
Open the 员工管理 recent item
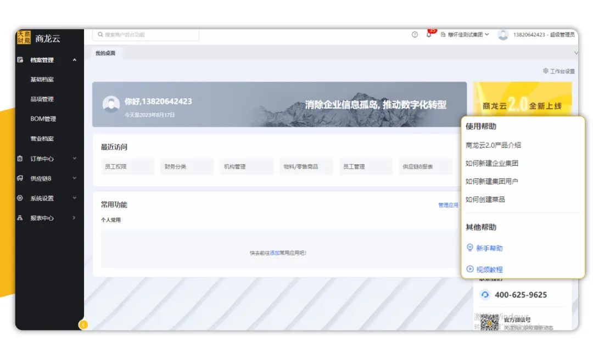click(366, 166)
